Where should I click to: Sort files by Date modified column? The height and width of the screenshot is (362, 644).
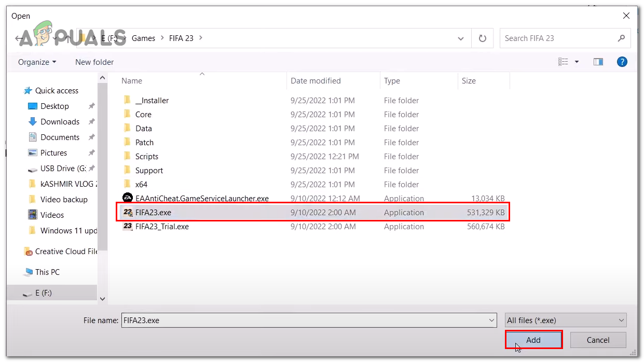pyautogui.click(x=316, y=81)
